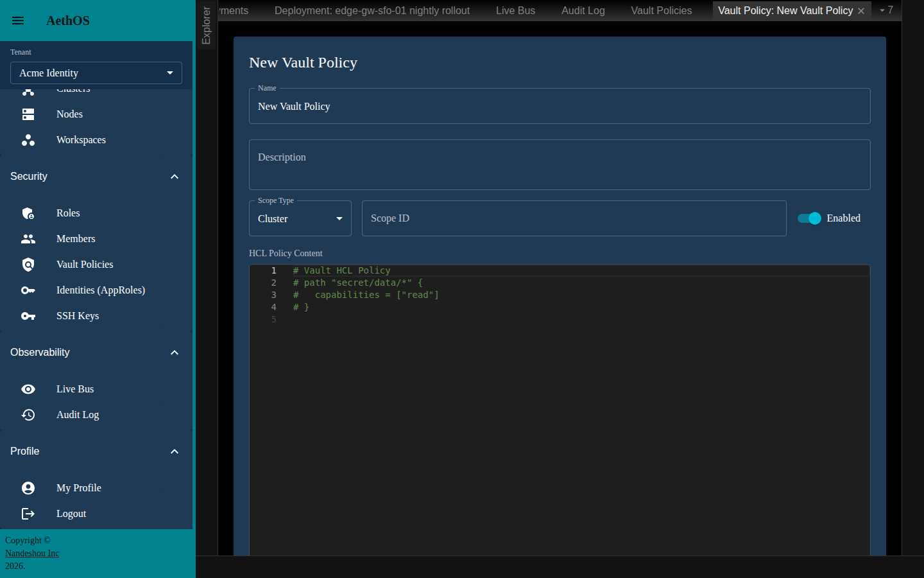Click the Description text area
924x578 pixels.
click(x=560, y=164)
